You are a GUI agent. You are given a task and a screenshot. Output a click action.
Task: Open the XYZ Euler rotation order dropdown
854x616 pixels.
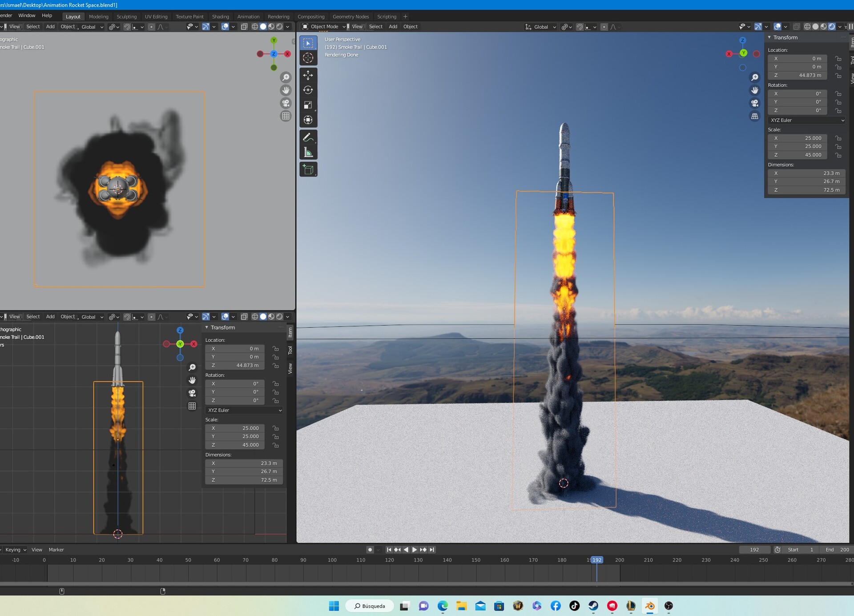coord(806,120)
